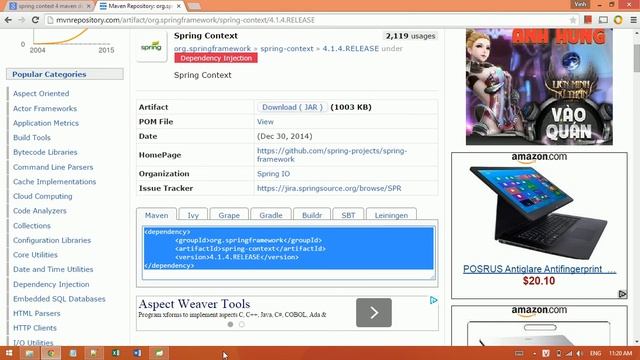The width and height of the screenshot is (640, 360).
Task: Click the red extension icon in the toolbar
Action: [x=588, y=20]
